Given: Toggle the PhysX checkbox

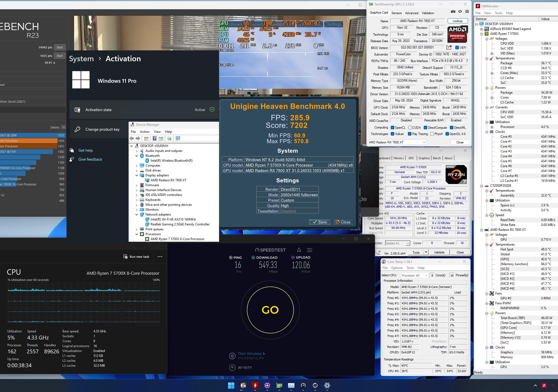Looking at the screenshot, I should click(x=432, y=134).
